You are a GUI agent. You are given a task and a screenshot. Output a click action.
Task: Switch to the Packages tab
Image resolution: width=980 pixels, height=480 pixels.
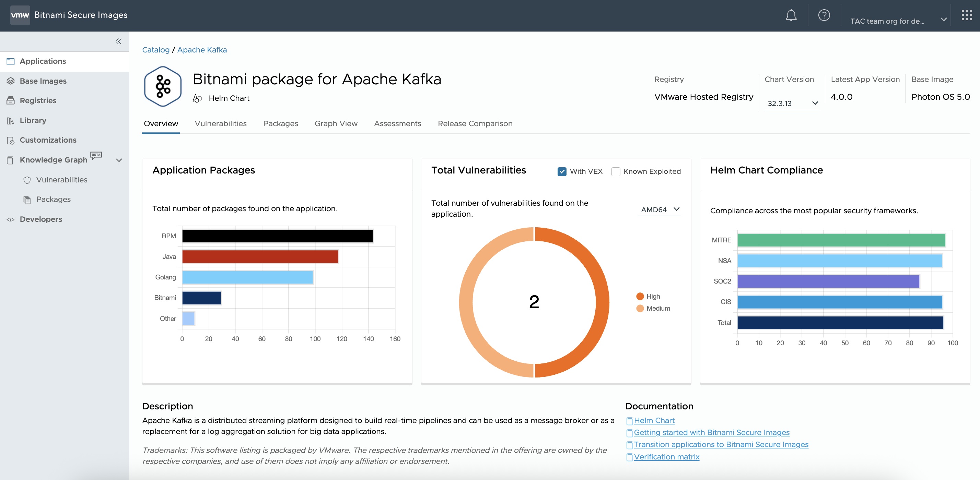pyautogui.click(x=280, y=124)
